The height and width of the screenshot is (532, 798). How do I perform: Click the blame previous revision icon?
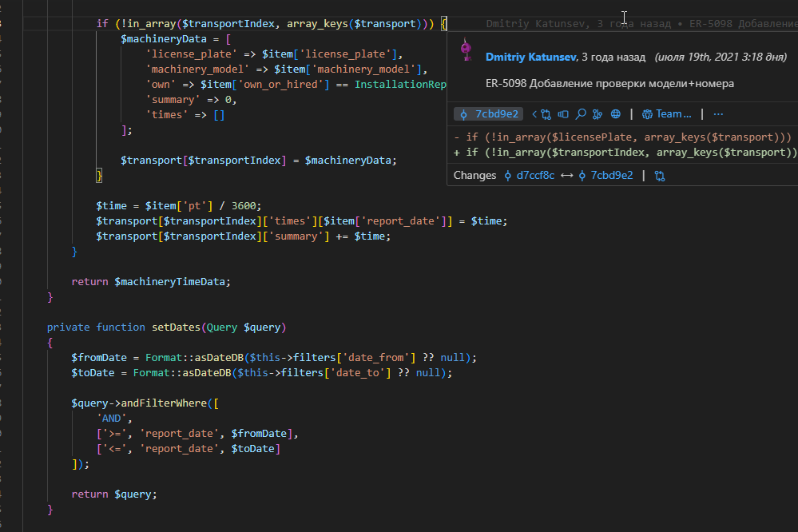point(563,114)
